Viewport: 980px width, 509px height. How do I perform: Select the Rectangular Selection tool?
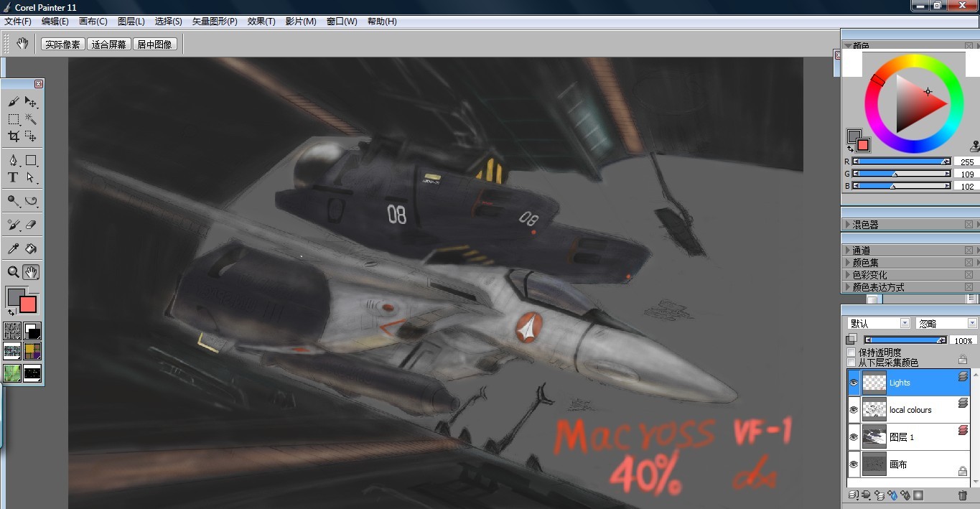[x=14, y=119]
